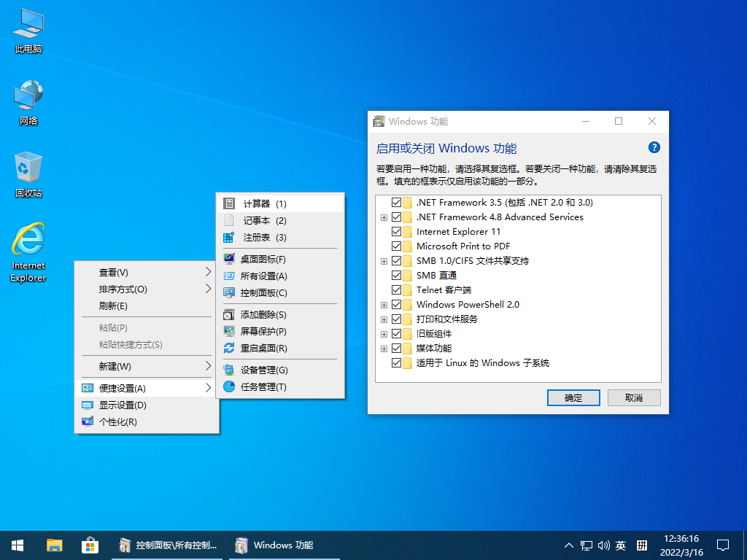Uncheck the Telnet 客户端 checkbox
747x560 pixels.
pyautogui.click(x=396, y=290)
